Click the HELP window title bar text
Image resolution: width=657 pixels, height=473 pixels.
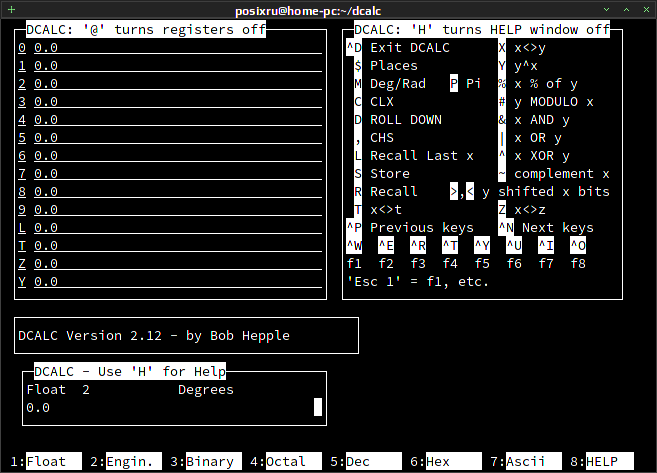tap(482, 29)
